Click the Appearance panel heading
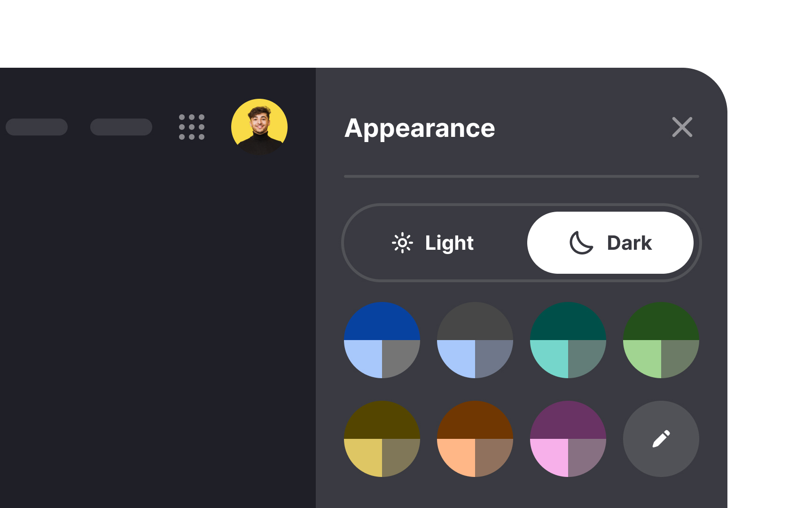Viewport: 812px width, 508px height. pyautogui.click(x=420, y=128)
